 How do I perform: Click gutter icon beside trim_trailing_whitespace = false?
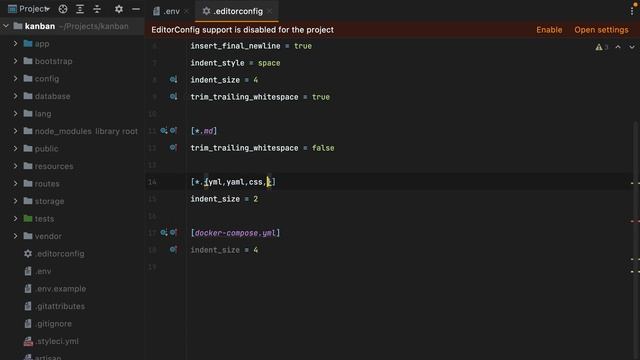173,147
